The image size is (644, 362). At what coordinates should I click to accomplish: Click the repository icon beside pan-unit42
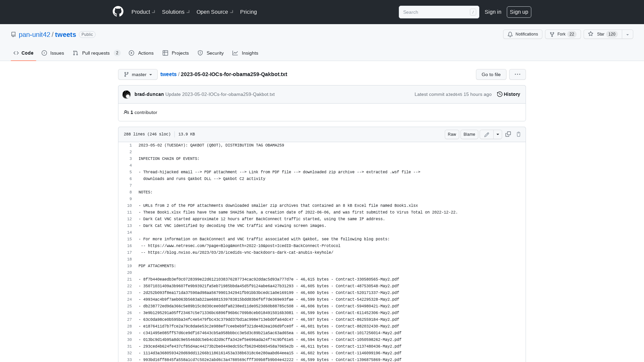click(x=13, y=35)
